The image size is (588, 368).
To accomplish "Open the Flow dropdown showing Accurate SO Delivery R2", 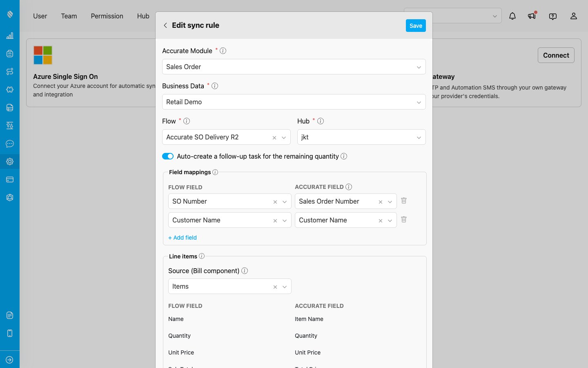I will (x=226, y=137).
